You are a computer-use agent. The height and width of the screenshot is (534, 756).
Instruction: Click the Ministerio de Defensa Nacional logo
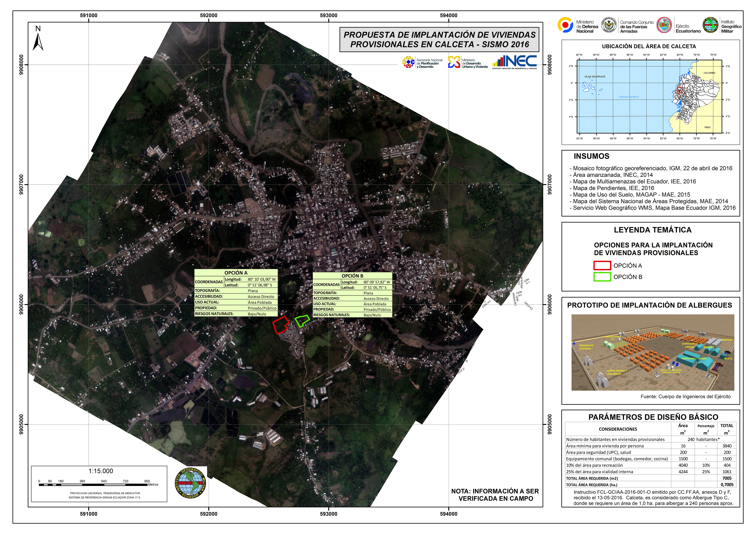coord(565,25)
